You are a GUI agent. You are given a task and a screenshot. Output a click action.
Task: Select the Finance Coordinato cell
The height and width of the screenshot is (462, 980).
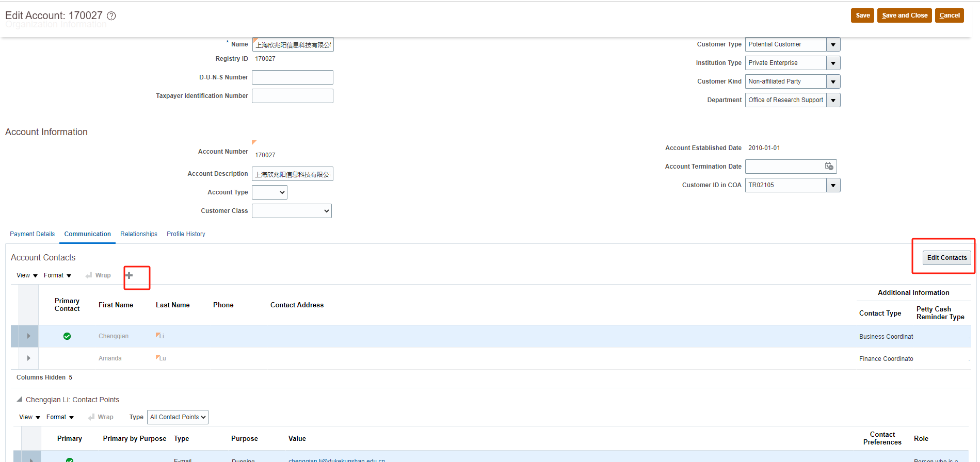886,359
